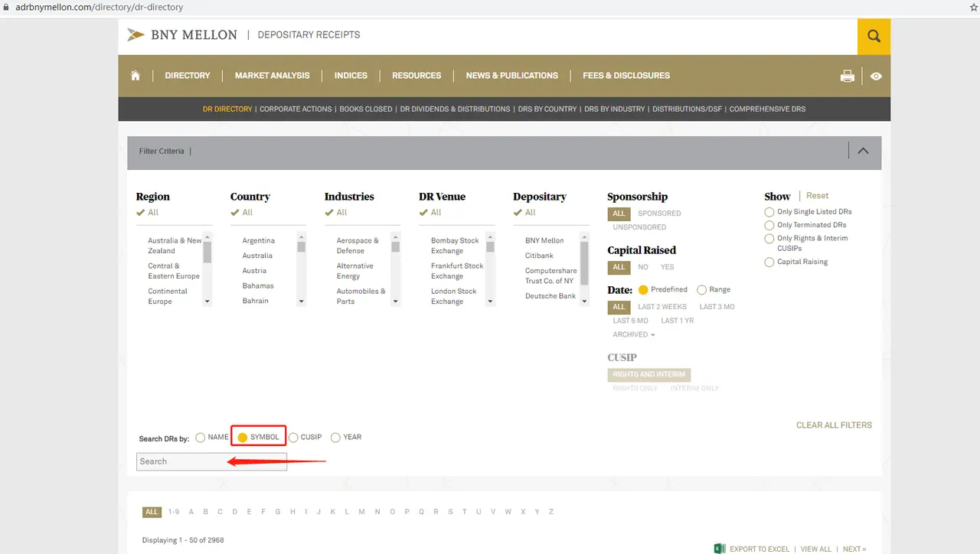Bookmark page with star icon

click(x=973, y=7)
